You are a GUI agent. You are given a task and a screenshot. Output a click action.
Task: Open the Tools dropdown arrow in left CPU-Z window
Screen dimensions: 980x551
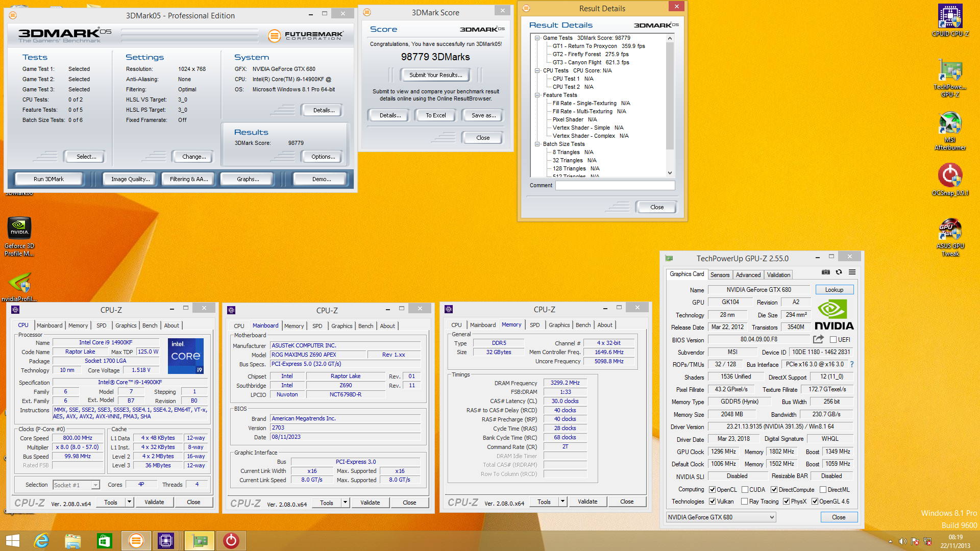pyautogui.click(x=130, y=502)
